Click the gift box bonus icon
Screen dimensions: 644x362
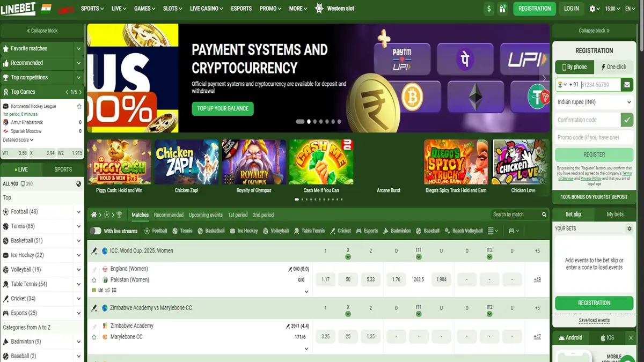pos(502,9)
